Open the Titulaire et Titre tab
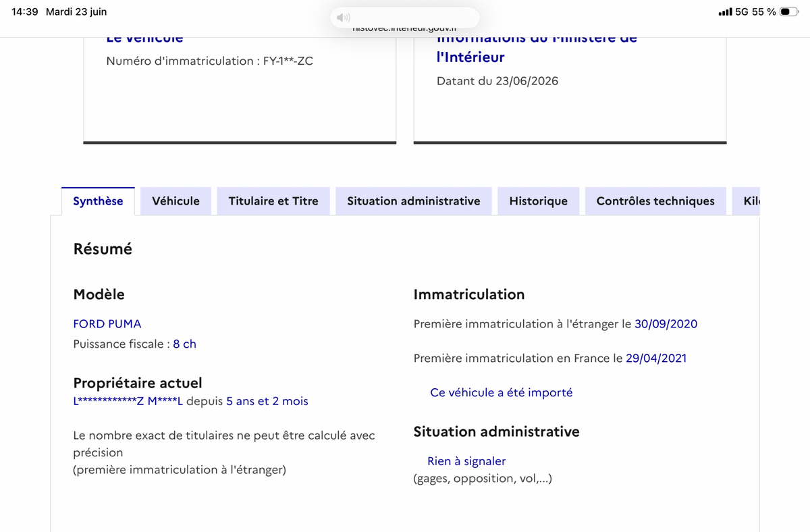The height and width of the screenshot is (532, 810). [x=273, y=201]
